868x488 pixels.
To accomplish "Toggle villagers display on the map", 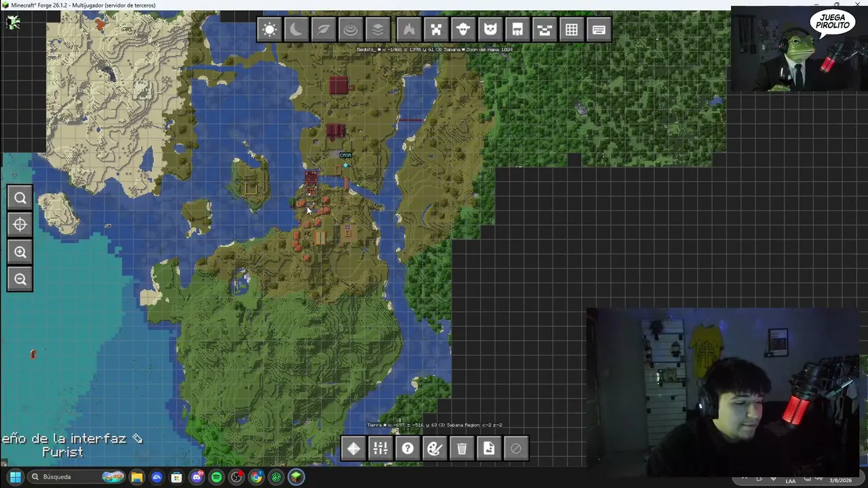I will (517, 30).
